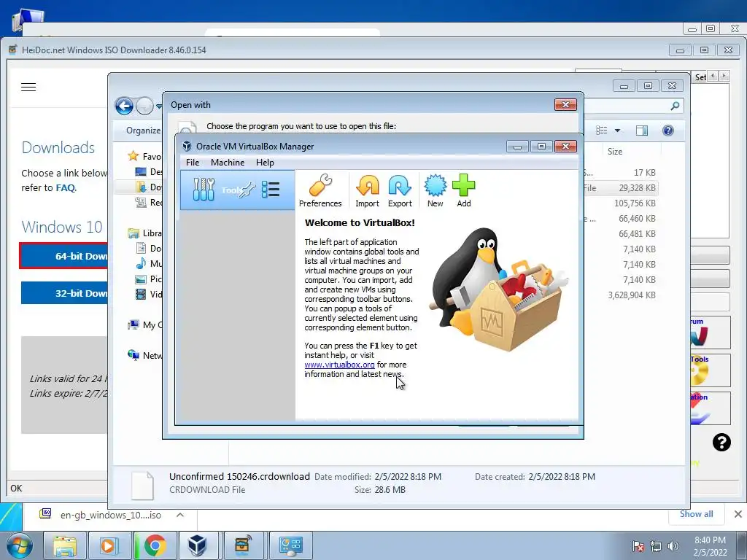Screen dimensions: 747x560
Task: Open the Music library in Explorer tree
Action: click(149, 264)
